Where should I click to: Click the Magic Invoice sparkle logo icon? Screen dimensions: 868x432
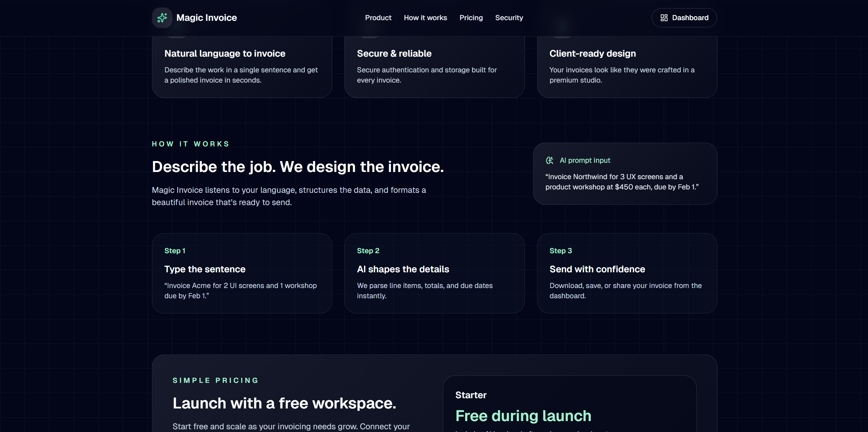tap(162, 18)
